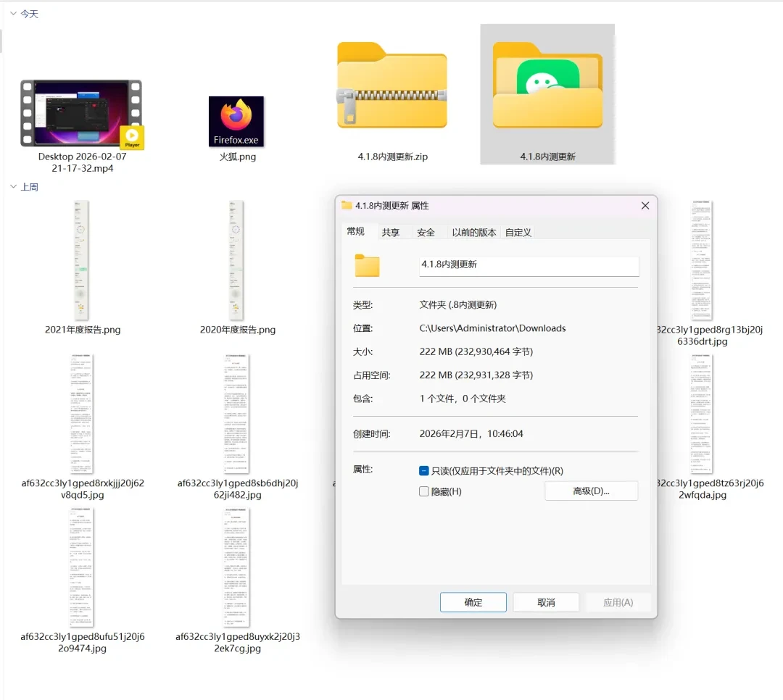This screenshot has height=700, width=783.
Task: Click the Desktop 2026-02-07 21-17-32.mp4 name label
Action: coord(83,162)
